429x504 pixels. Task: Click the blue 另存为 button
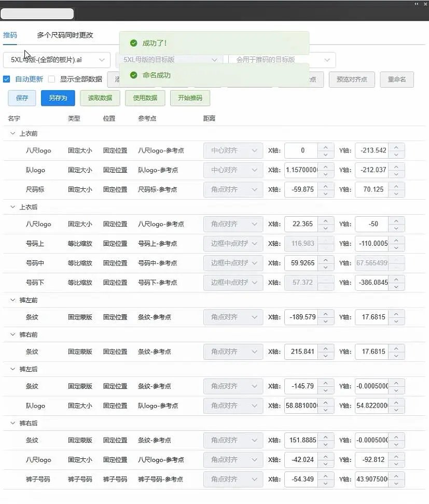(x=58, y=98)
